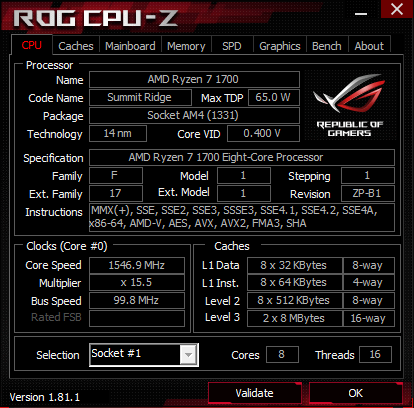Open the SPD tab
Image resolution: width=414 pixels, height=408 pixels.
232,46
